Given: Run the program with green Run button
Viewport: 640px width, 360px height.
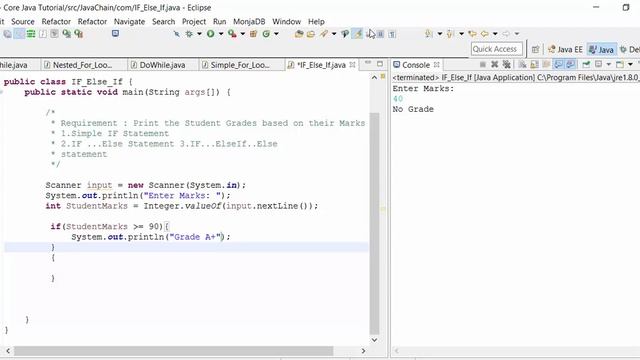Looking at the screenshot, I should point(211,34).
